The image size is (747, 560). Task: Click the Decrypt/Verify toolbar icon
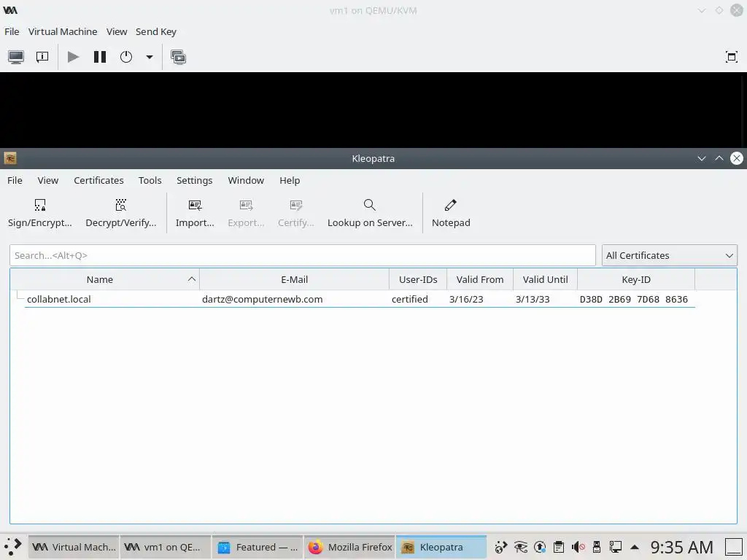click(121, 205)
